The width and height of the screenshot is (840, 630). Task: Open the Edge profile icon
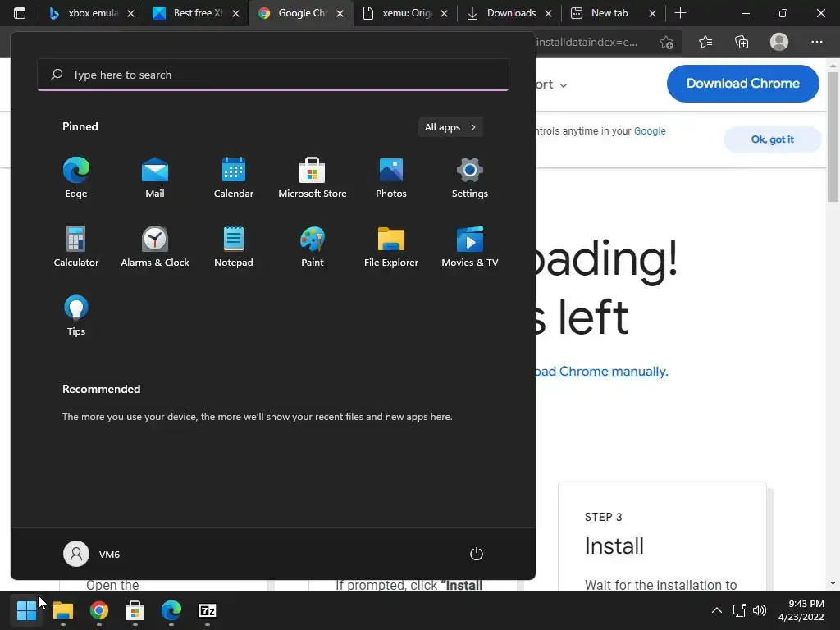pos(779,42)
